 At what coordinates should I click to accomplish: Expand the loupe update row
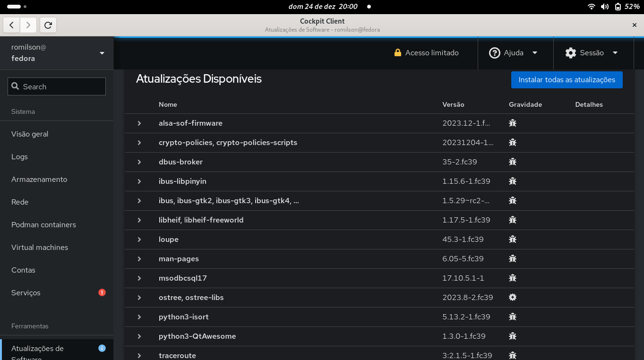point(139,240)
